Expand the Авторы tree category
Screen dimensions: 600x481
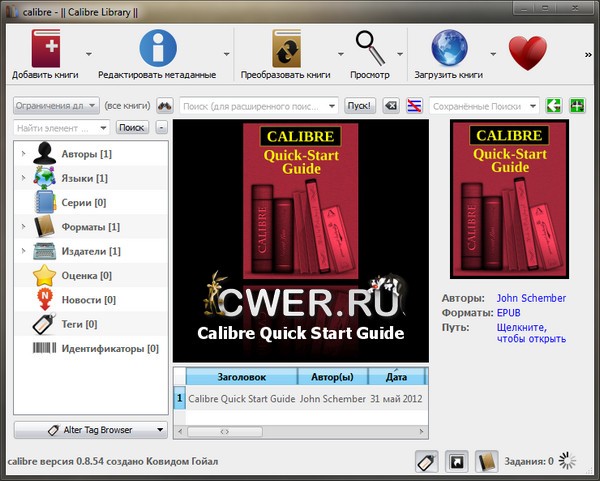pos(22,154)
